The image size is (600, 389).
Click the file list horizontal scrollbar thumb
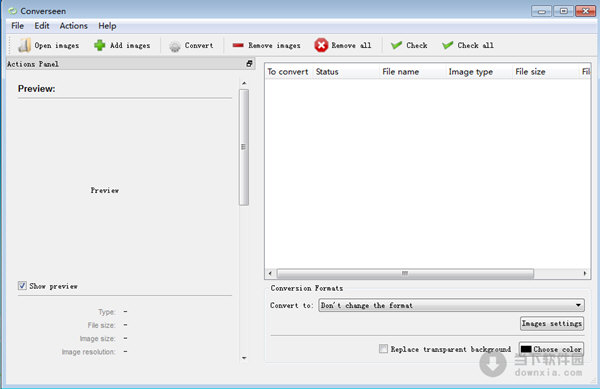405,273
